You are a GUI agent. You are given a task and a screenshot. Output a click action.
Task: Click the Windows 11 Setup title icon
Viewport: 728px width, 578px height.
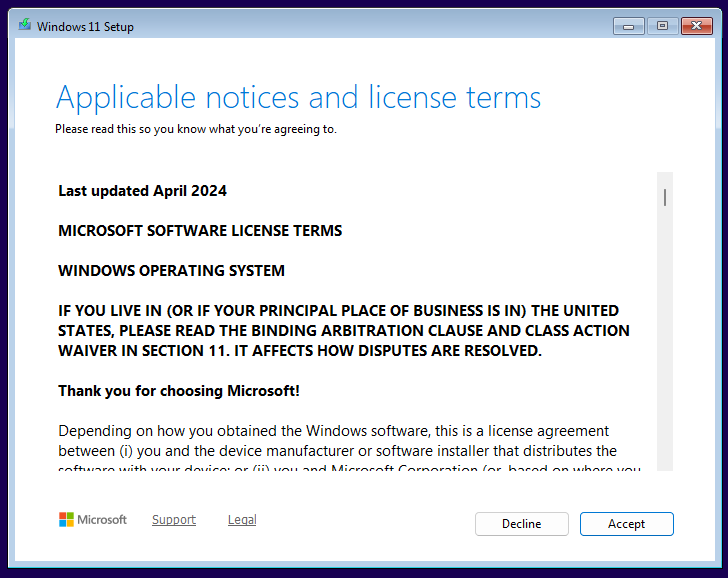[x=25, y=24]
